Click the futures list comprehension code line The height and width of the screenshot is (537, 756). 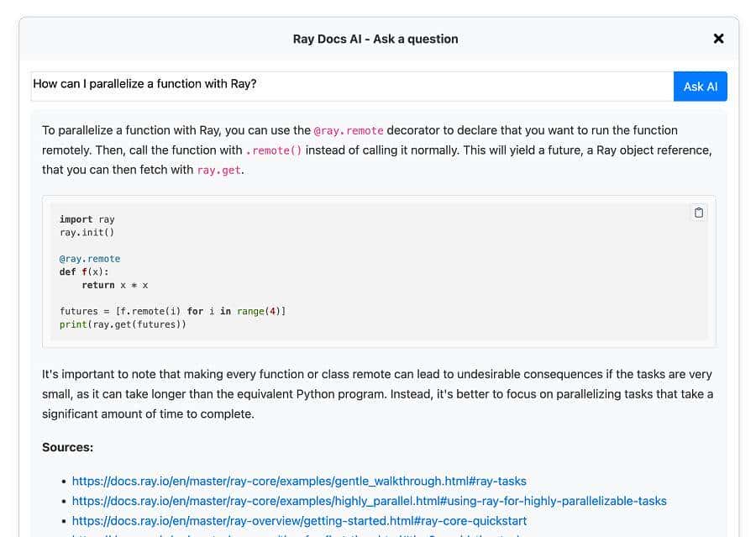172,311
